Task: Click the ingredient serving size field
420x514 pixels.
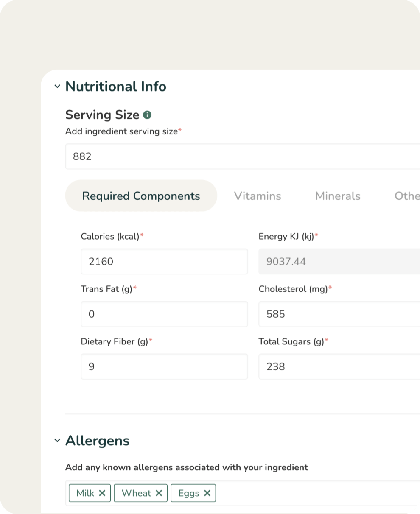Action: 242,156
